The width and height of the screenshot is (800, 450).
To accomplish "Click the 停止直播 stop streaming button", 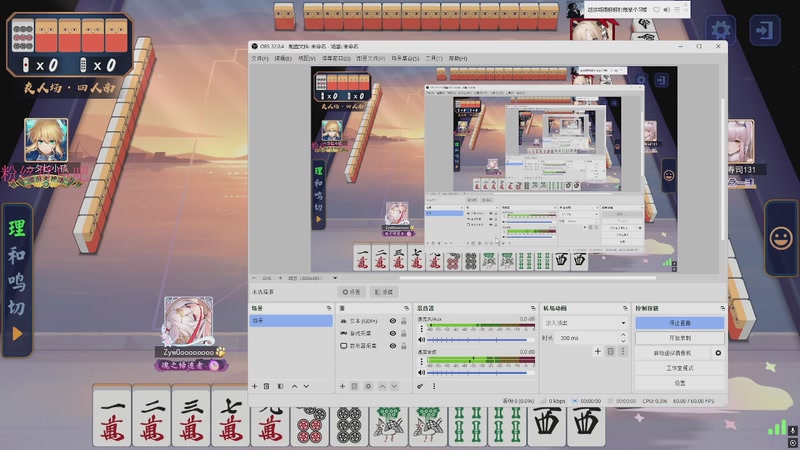I will (680, 323).
